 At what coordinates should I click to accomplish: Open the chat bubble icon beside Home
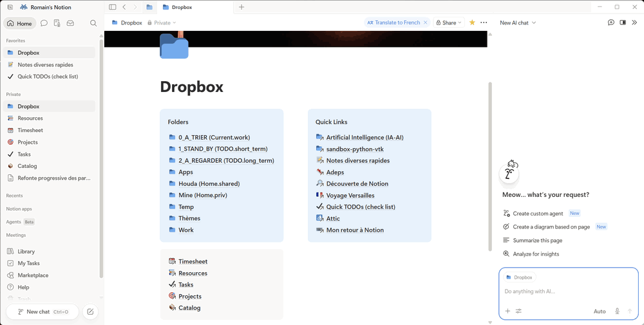(44, 23)
